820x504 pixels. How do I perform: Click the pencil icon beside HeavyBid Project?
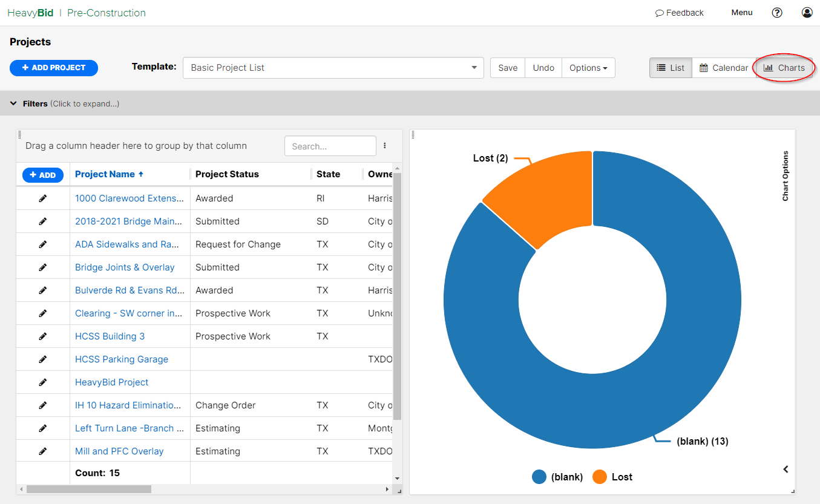click(x=43, y=382)
